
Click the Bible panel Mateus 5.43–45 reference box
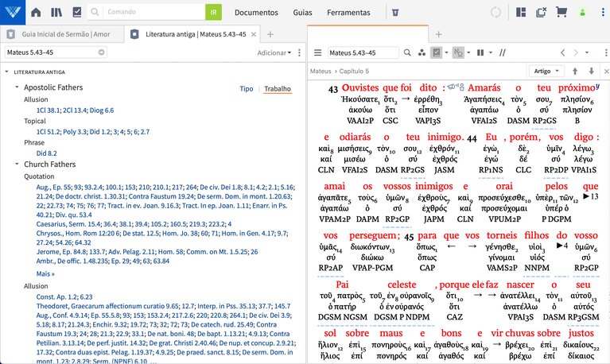(363, 52)
